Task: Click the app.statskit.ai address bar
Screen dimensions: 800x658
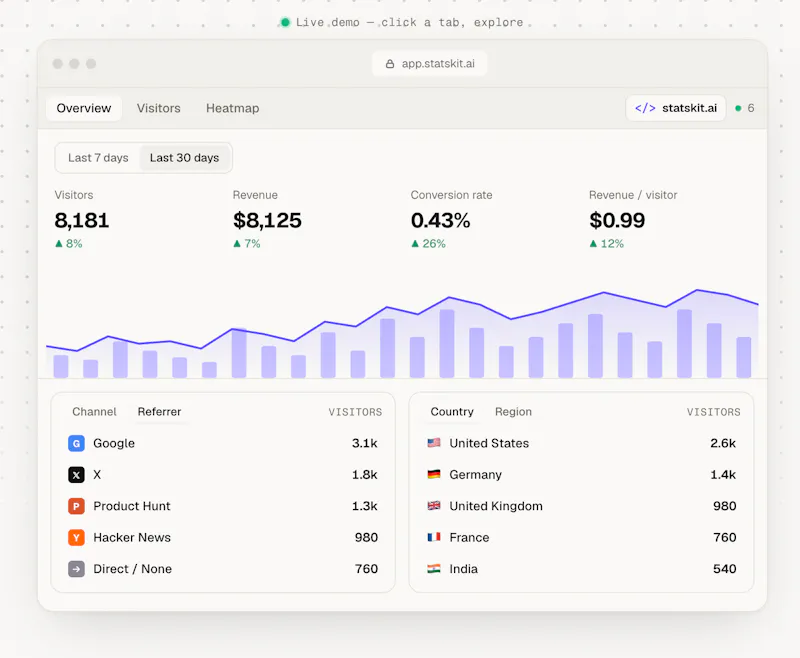Action: tap(430, 64)
